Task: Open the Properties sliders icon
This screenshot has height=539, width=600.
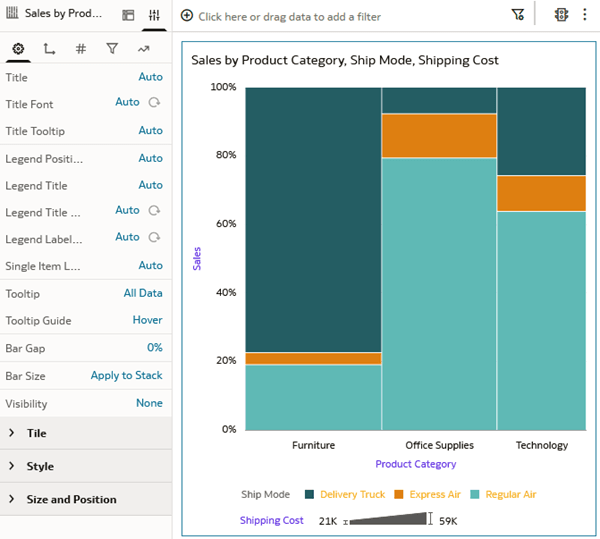Action: [154, 16]
